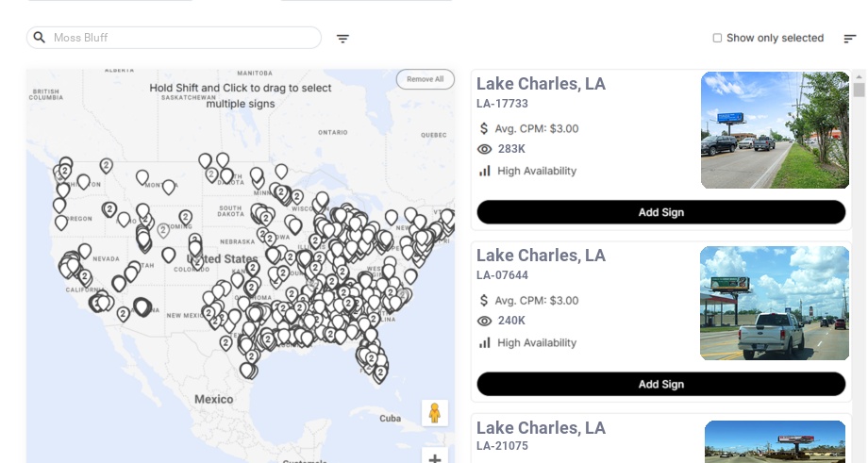Click eye impressions icon on LA-07644
The height and width of the screenshot is (463, 868).
[485, 321]
